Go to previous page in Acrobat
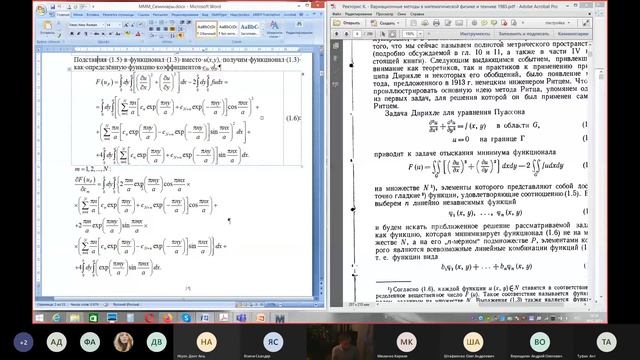This screenshot has height=360, width=640. point(336,34)
